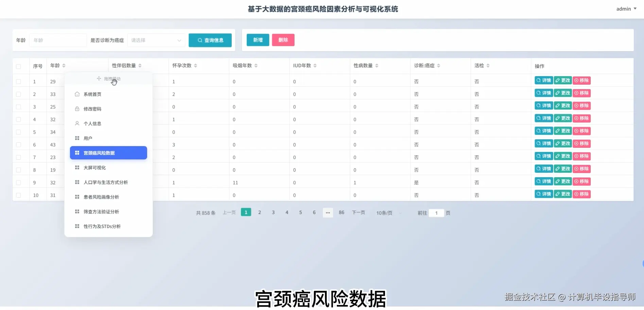Click the grid icon beside 患者风险画像分析
The image size is (644, 310).
pyautogui.click(x=77, y=197)
